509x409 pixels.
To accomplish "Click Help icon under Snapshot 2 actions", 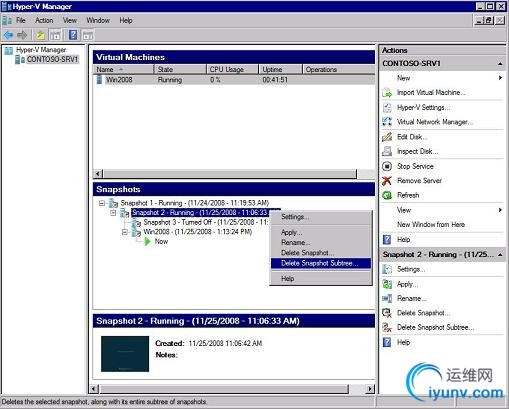I will [x=387, y=342].
